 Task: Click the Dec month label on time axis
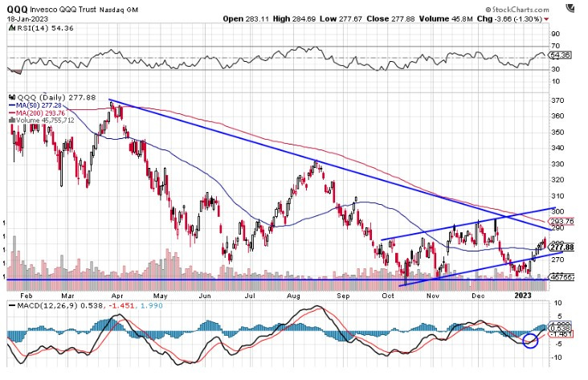click(478, 296)
